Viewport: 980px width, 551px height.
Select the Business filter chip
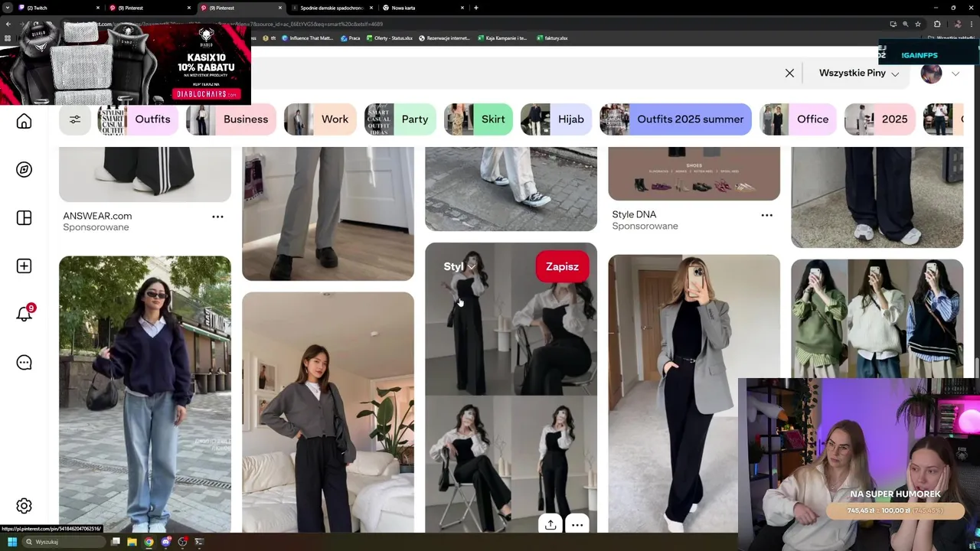coord(230,119)
